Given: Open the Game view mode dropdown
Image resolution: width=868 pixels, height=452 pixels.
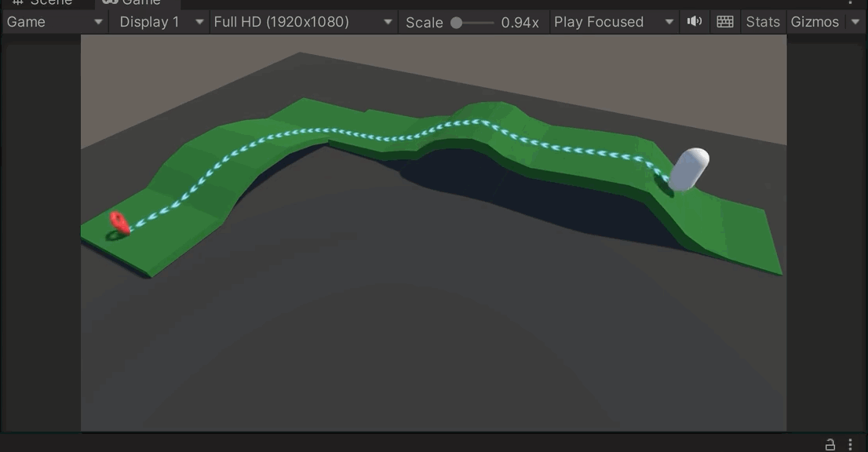Looking at the screenshot, I should pos(54,22).
